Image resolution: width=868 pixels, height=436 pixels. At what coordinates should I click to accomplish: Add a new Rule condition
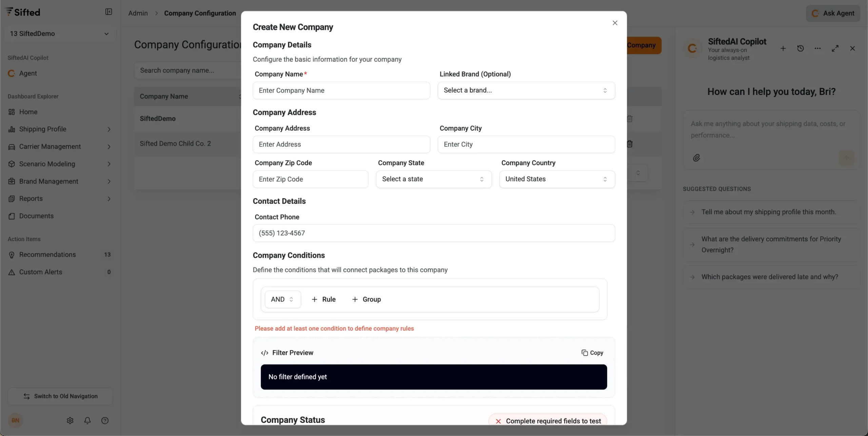pyautogui.click(x=323, y=299)
